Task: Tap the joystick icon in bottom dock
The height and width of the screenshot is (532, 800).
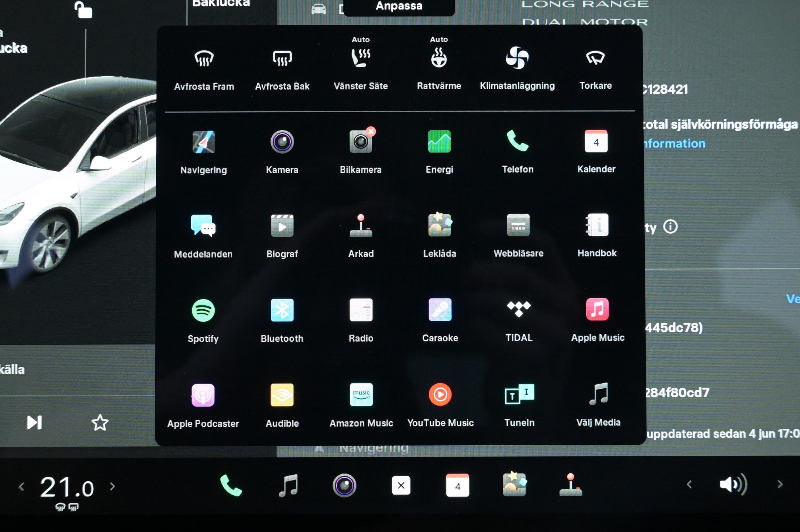Action: click(571, 485)
